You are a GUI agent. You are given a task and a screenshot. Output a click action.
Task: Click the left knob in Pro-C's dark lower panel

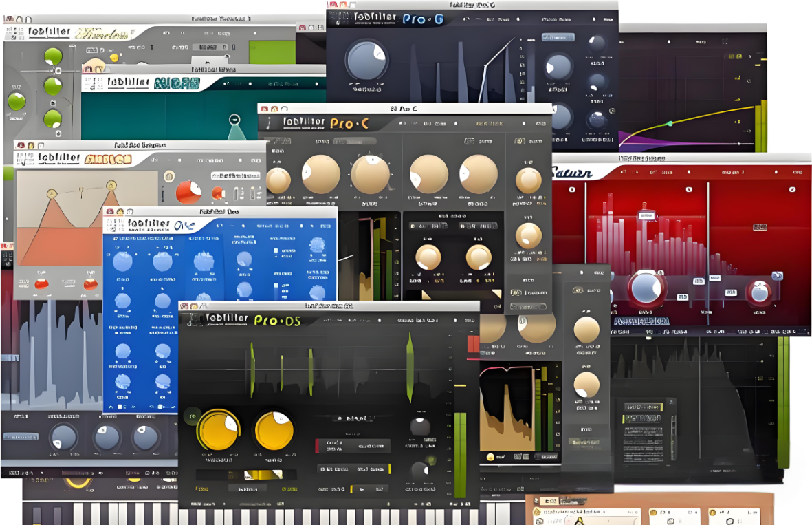428,257
